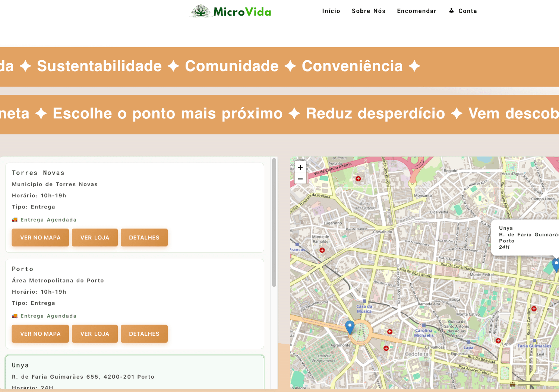Image resolution: width=559 pixels, height=392 pixels.
Task: Open DETALHES for Porto
Action: pyautogui.click(x=144, y=334)
